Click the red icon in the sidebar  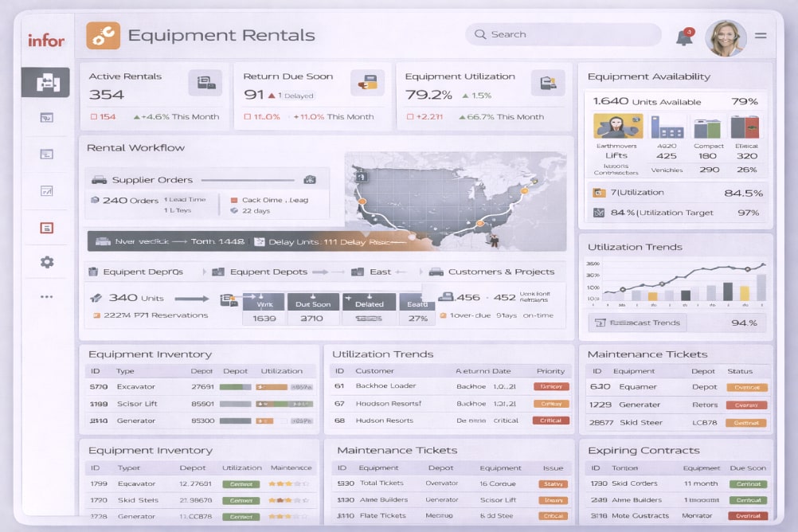47,228
